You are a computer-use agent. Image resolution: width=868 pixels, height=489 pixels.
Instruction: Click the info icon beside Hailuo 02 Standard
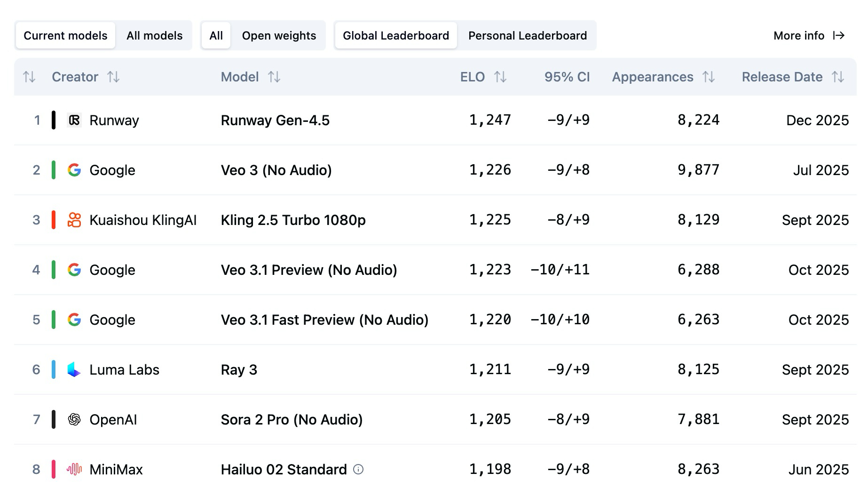click(358, 469)
